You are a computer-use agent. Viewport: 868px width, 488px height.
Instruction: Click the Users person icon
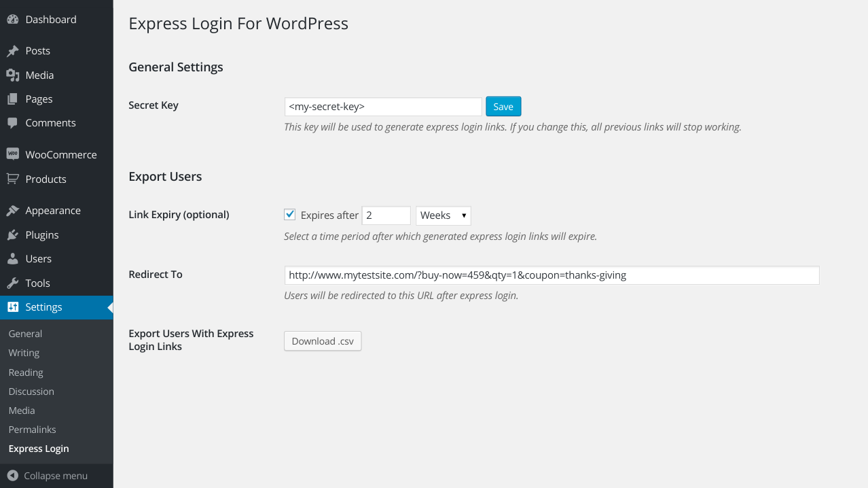click(12, 259)
